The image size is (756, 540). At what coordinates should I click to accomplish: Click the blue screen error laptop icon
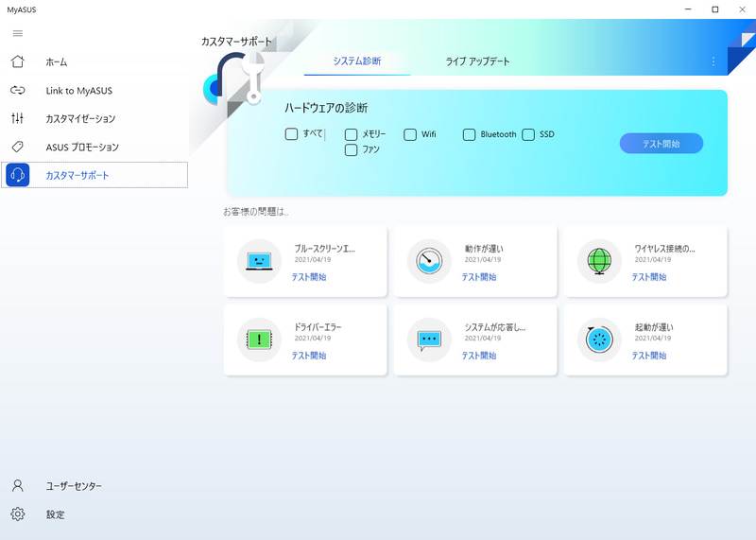(259, 261)
